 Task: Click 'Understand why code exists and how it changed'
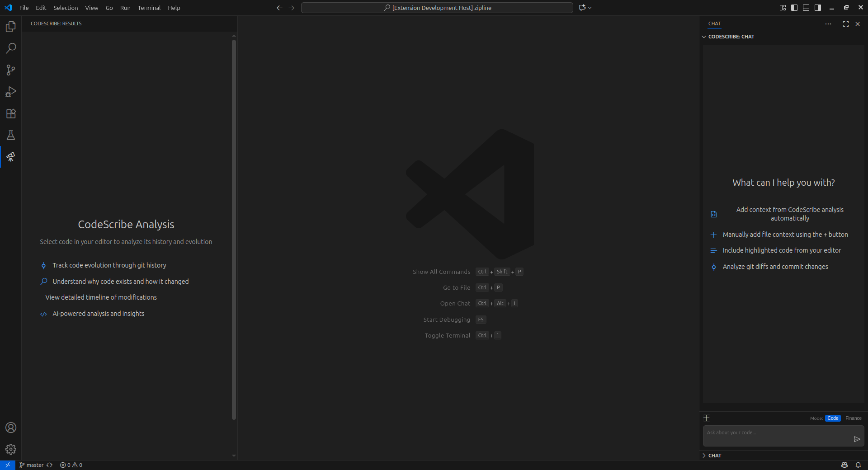coord(121,282)
